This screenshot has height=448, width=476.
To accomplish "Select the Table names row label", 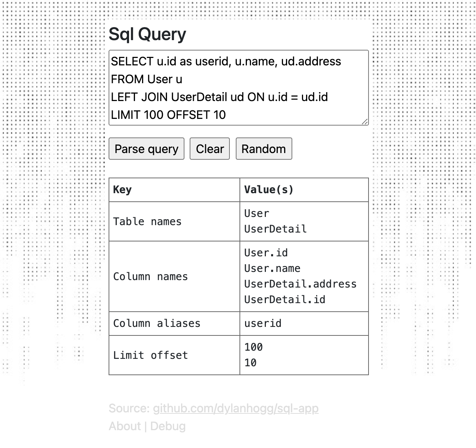I will [x=147, y=221].
